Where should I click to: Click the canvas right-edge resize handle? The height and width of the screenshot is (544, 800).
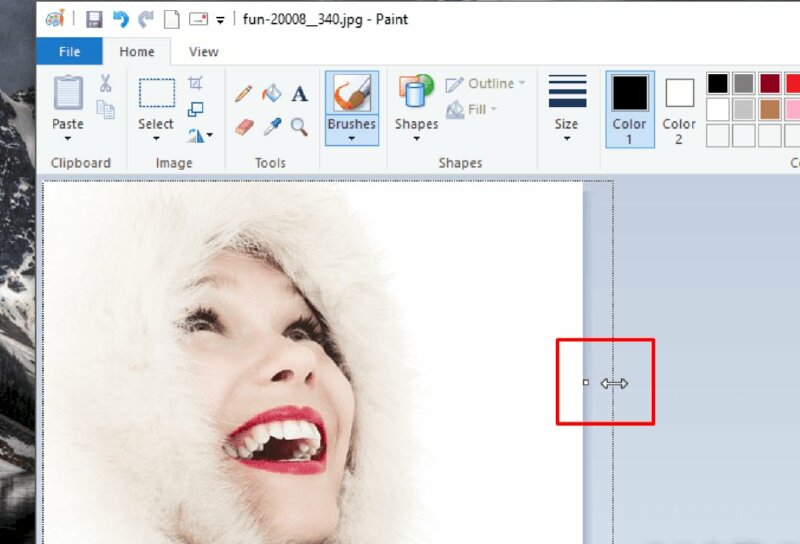(x=586, y=382)
